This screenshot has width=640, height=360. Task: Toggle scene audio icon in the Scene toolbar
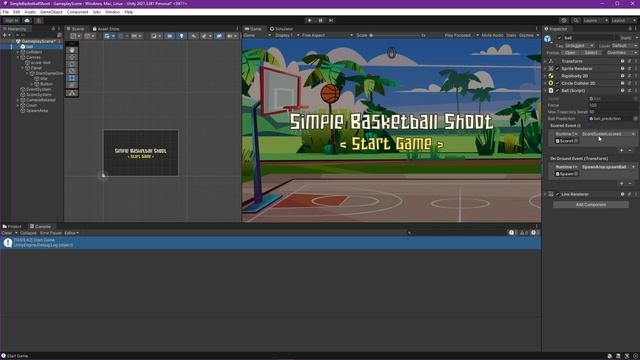coord(193,36)
